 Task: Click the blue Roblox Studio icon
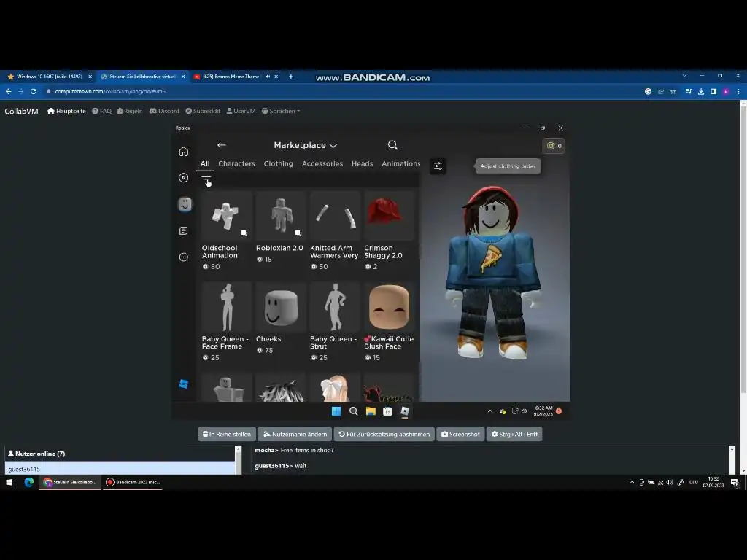click(x=183, y=384)
